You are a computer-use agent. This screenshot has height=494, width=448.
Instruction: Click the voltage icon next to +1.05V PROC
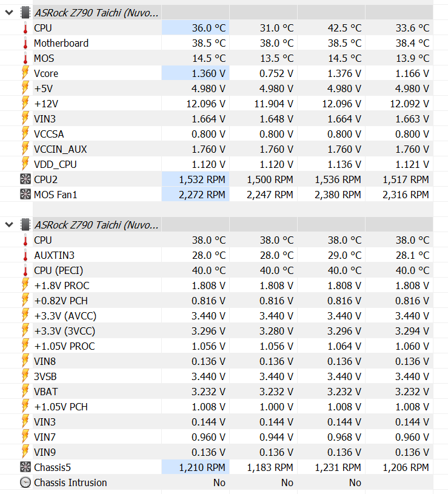25,345
